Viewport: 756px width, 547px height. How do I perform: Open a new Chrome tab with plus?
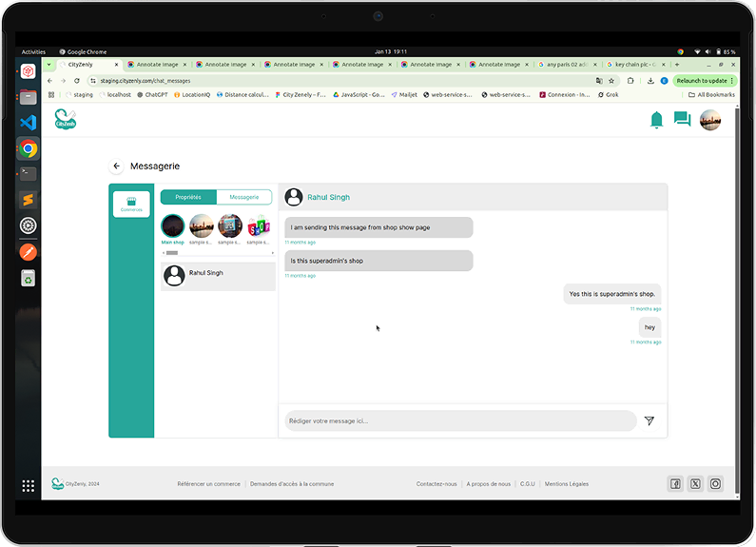[x=677, y=64]
